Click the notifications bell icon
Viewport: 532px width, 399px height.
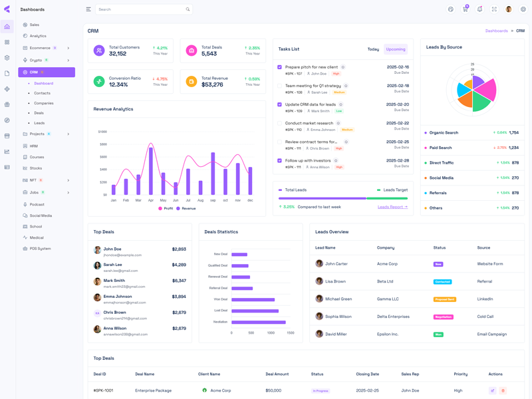[479, 9]
